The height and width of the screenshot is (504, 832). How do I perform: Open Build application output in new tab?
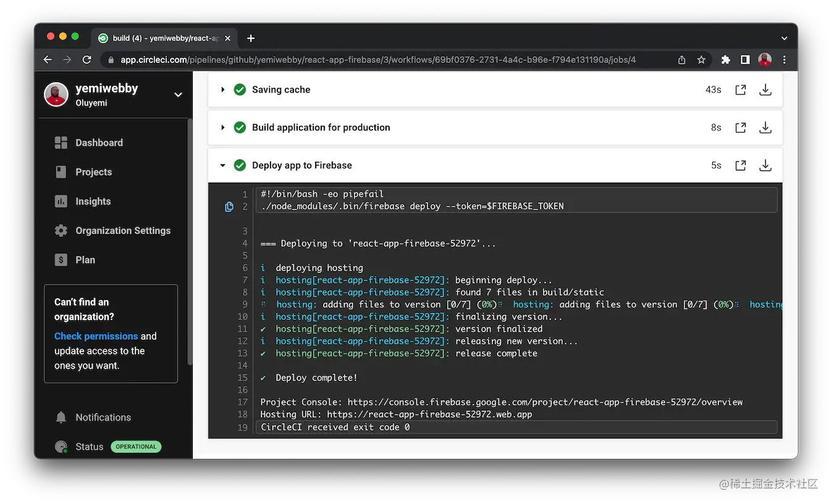click(x=741, y=127)
